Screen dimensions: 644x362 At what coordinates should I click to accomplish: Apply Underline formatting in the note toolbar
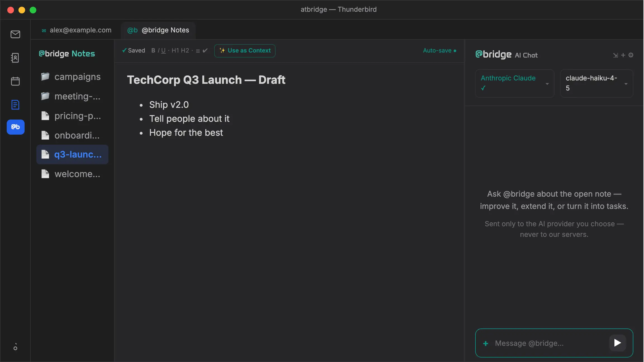[164, 51]
